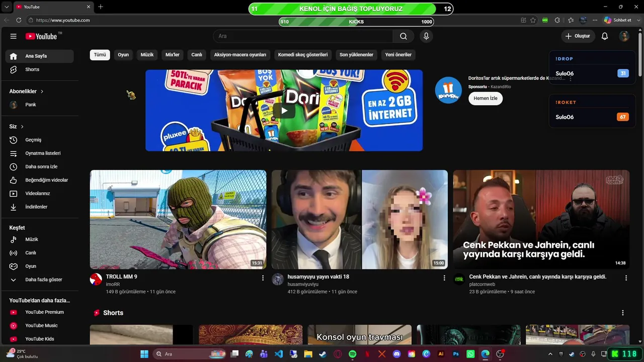Select the Tümü filter chip
Viewport: 644px width, 362px height.
100,55
